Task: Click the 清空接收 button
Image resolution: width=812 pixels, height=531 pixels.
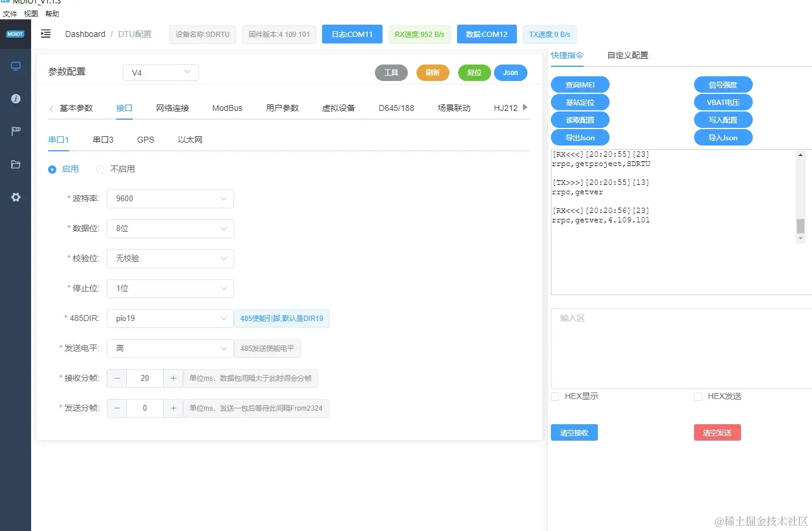Action: pyautogui.click(x=574, y=433)
